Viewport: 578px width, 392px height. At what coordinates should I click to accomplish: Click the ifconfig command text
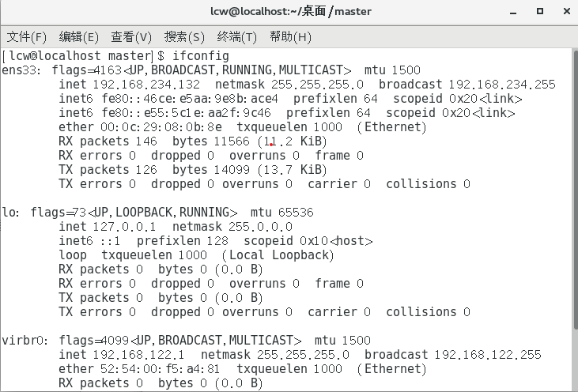pos(201,56)
